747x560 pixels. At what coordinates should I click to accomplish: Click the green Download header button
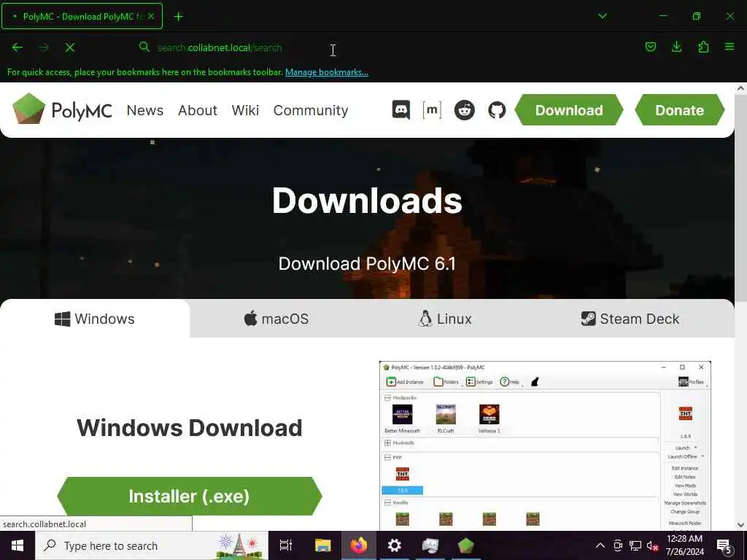pyautogui.click(x=569, y=110)
